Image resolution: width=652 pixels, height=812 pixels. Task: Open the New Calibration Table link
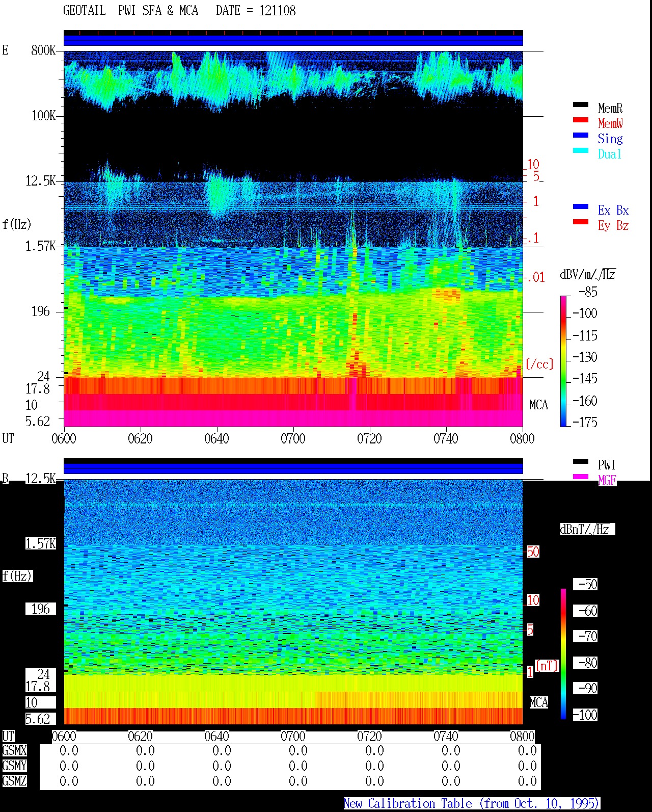pos(471,803)
